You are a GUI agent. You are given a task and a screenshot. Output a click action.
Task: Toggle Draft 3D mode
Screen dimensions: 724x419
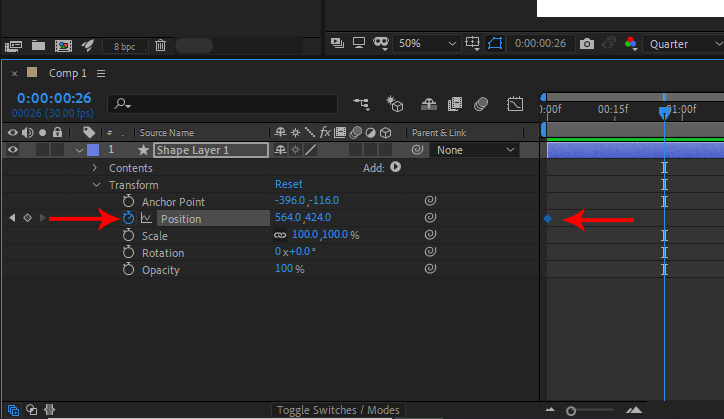coord(395,104)
